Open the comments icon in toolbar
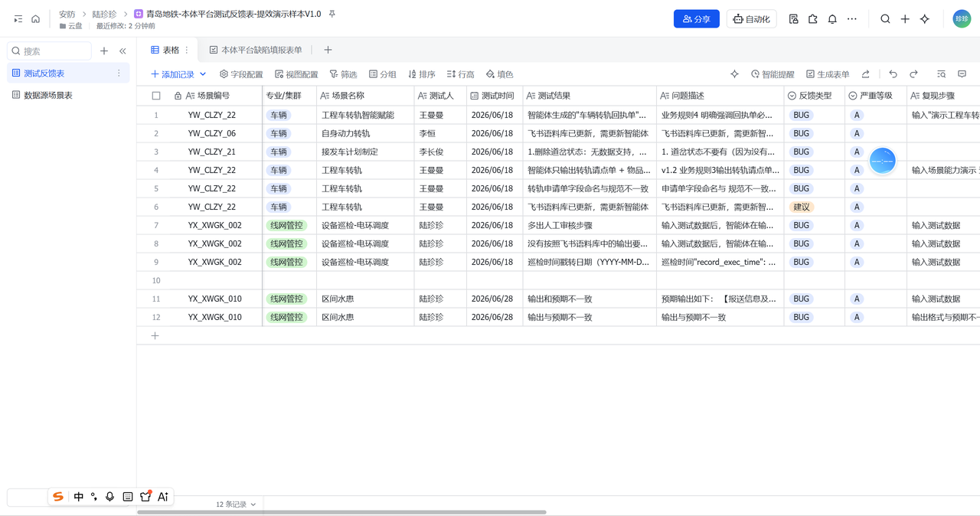Image resolution: width=980 pixels, height=516 pixels. tap(962, 74)
